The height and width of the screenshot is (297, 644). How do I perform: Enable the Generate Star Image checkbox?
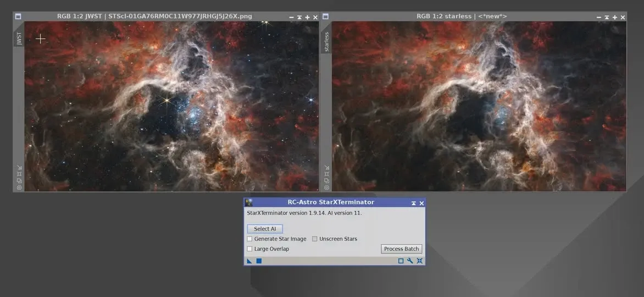[x=249, y=239]
